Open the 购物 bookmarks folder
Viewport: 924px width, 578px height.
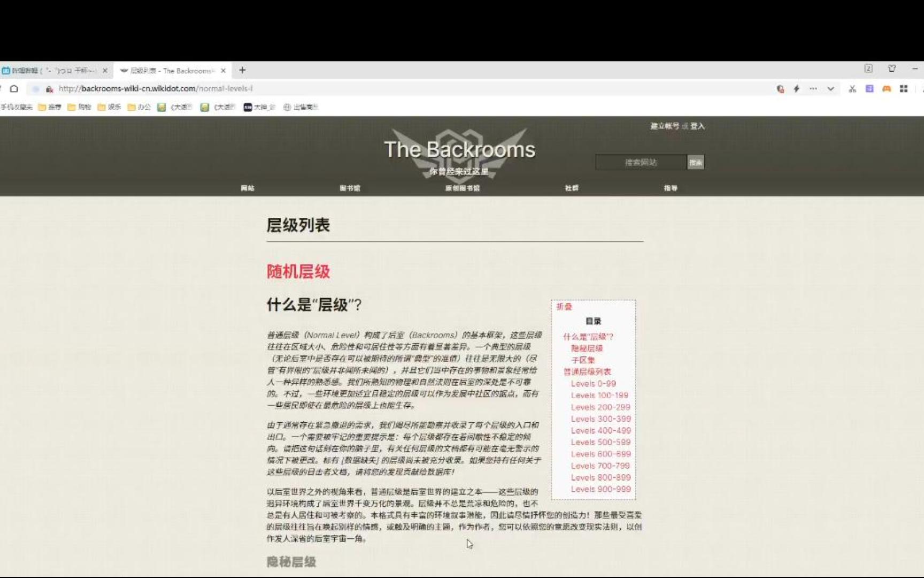tap(80, 107)
